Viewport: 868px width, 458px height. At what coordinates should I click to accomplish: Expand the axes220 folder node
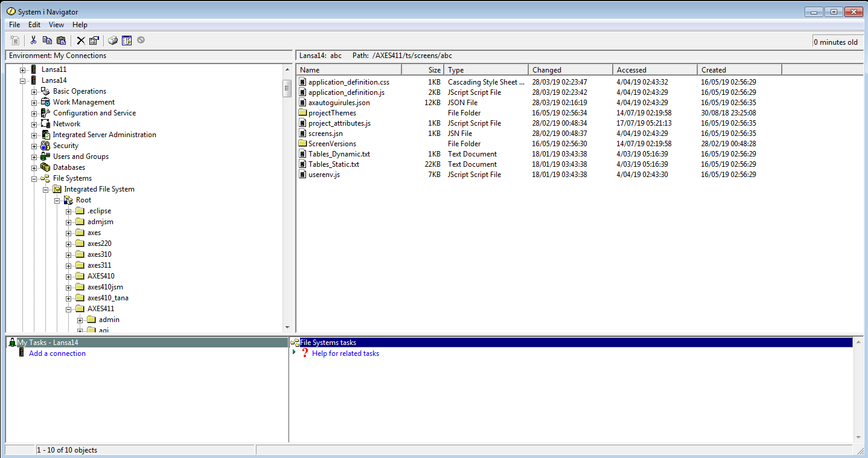69,244
